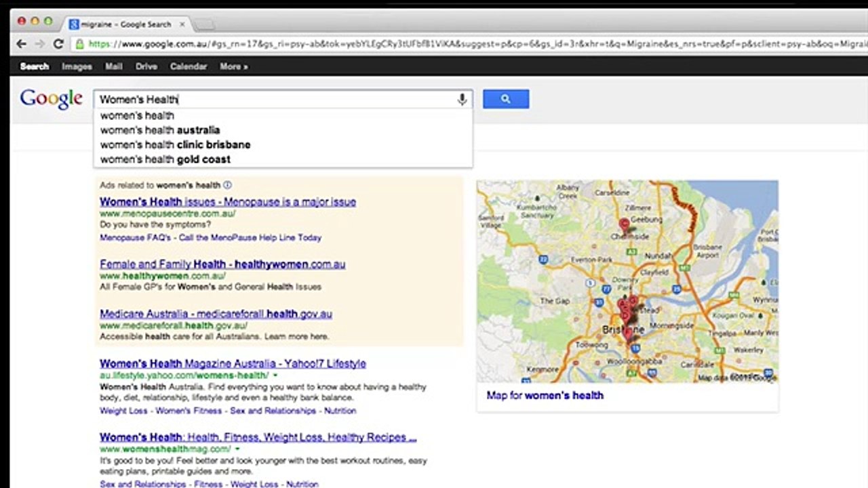This screenshot has width=868, height=488.
Task: Open Female and Family Health ad link
Action: (x=222, y=264)
